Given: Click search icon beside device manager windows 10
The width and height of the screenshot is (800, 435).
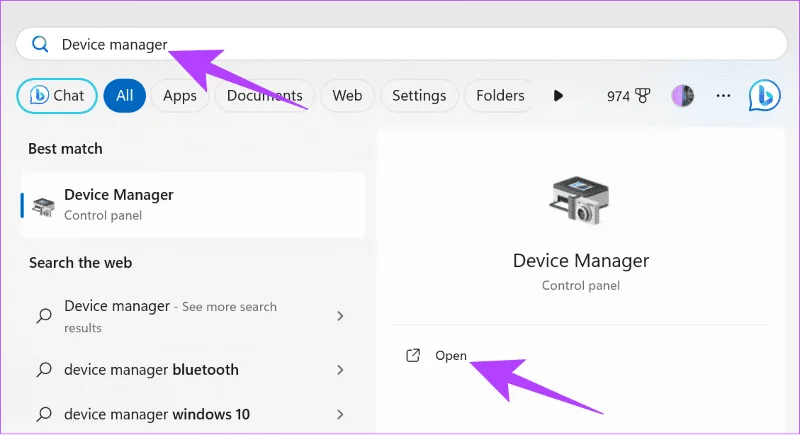Looking at the screenshot, I should pos(44,414).
